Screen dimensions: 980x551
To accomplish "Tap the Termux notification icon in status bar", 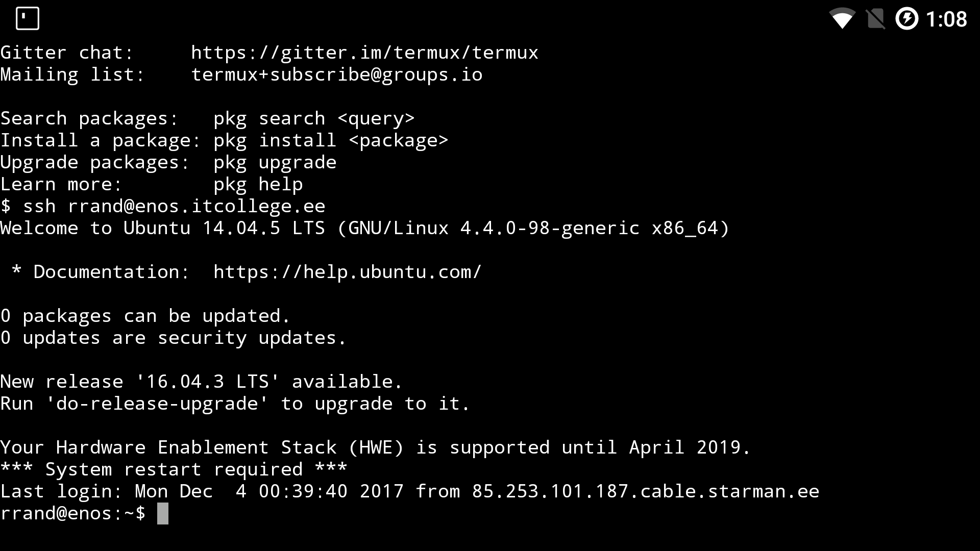I will [28, 19].
